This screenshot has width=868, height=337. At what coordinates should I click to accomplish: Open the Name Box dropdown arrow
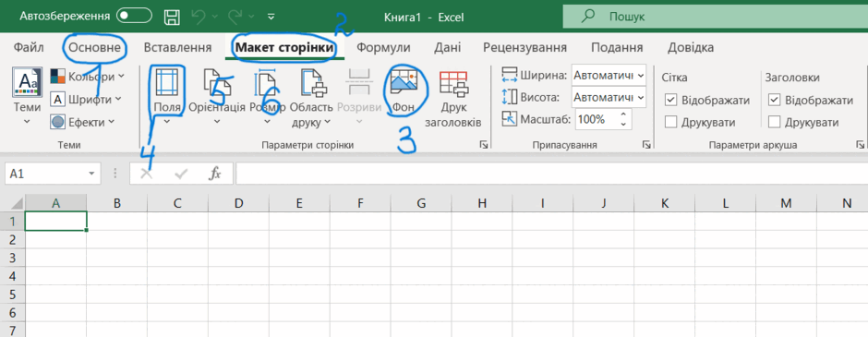pos(91,174)
